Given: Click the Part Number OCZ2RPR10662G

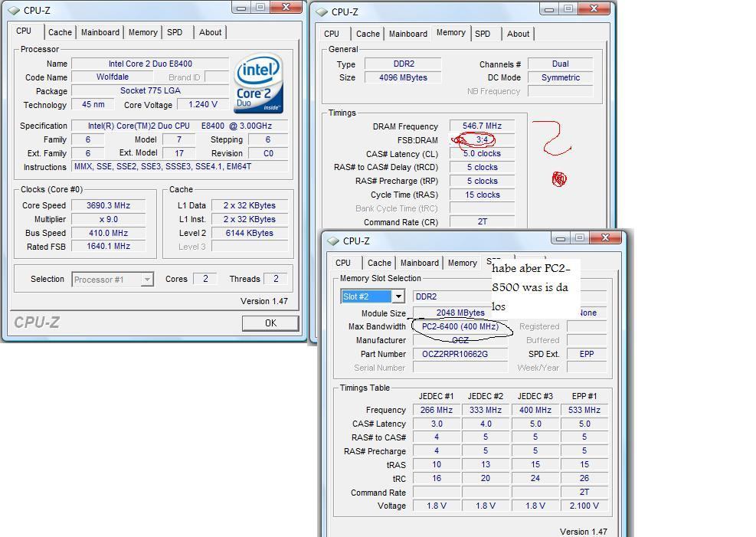Looking at the screenshot, I should 460,354.
